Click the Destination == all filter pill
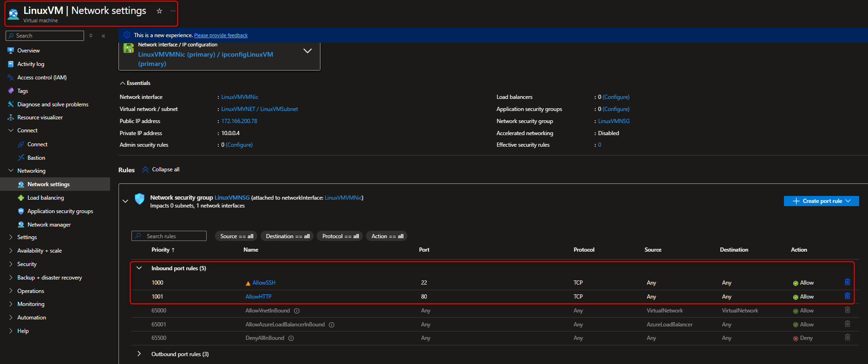 pyautogui.click(x=287, y=236)
